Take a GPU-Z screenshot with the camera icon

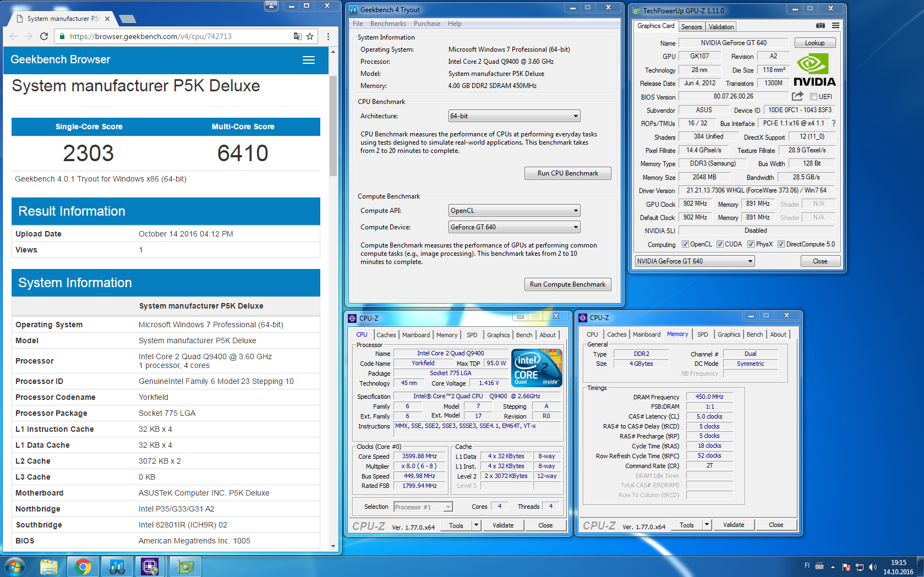tap(820, 25)
